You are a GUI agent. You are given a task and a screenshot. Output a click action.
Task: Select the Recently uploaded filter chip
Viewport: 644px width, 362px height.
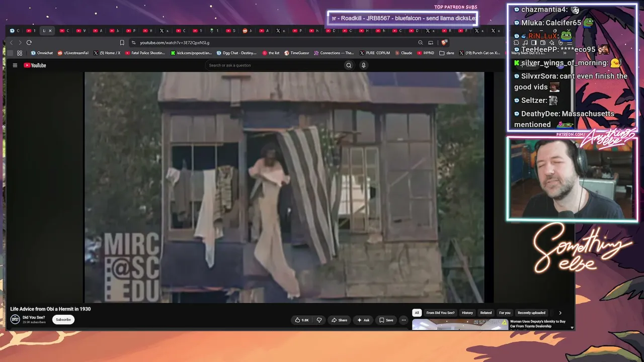point(531,313)
